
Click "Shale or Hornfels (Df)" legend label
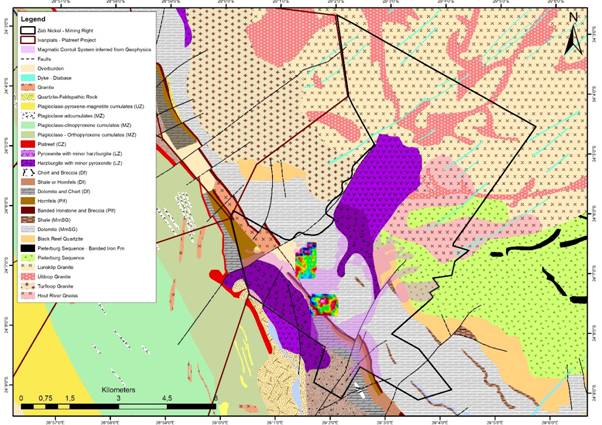point(61,182)
